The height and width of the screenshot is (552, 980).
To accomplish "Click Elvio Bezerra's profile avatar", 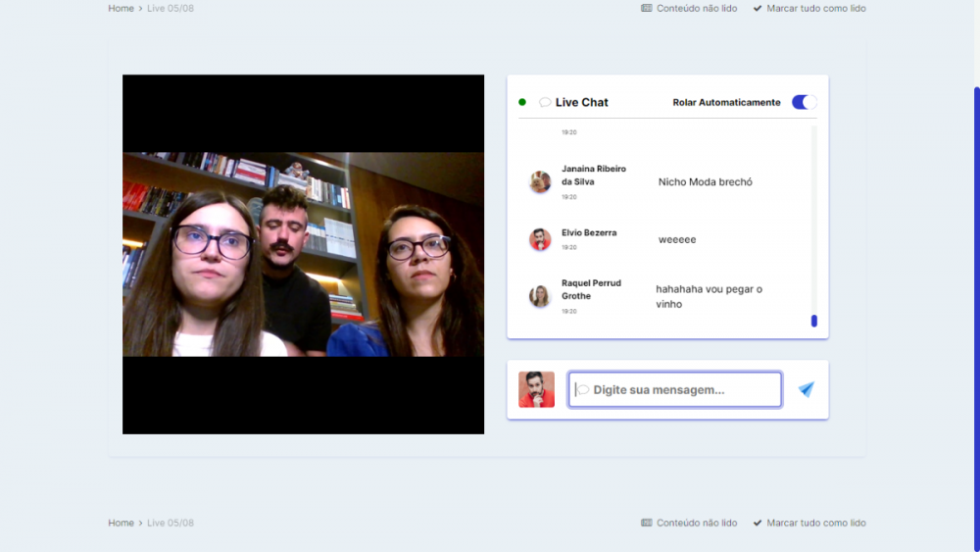I will pos(540,239).
